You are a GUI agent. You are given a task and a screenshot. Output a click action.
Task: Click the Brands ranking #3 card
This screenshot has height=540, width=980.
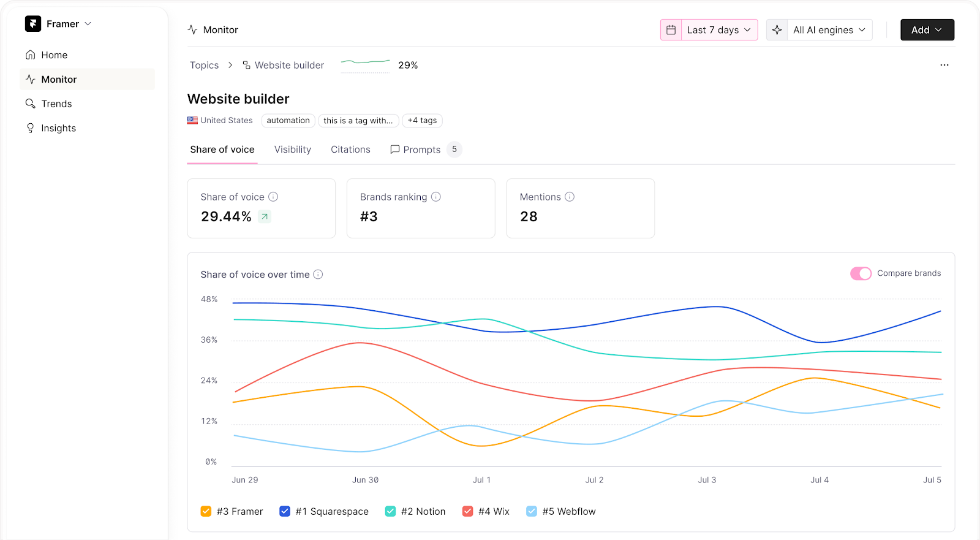point(421,208)
